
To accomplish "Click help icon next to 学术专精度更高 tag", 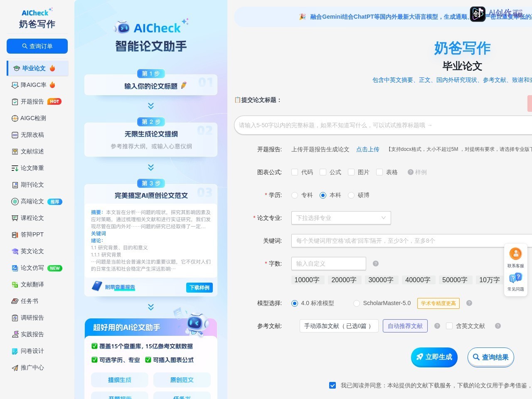I will 469,303.
